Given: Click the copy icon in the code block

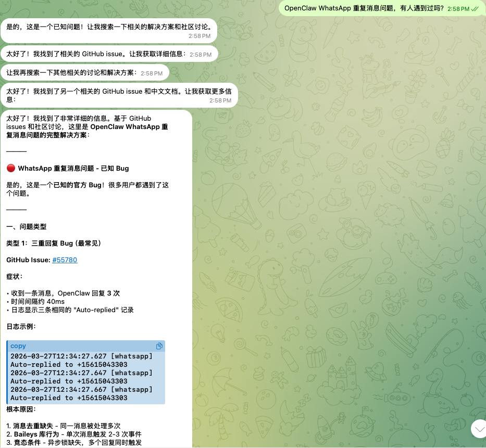Looking at the screenshot, I should pyautogui.click(x=159, y=346).
